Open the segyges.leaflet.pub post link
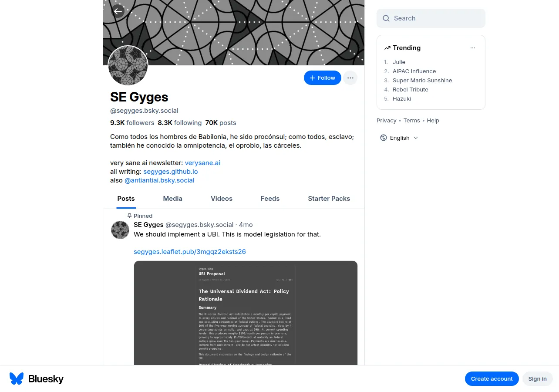 pos(190,252)
